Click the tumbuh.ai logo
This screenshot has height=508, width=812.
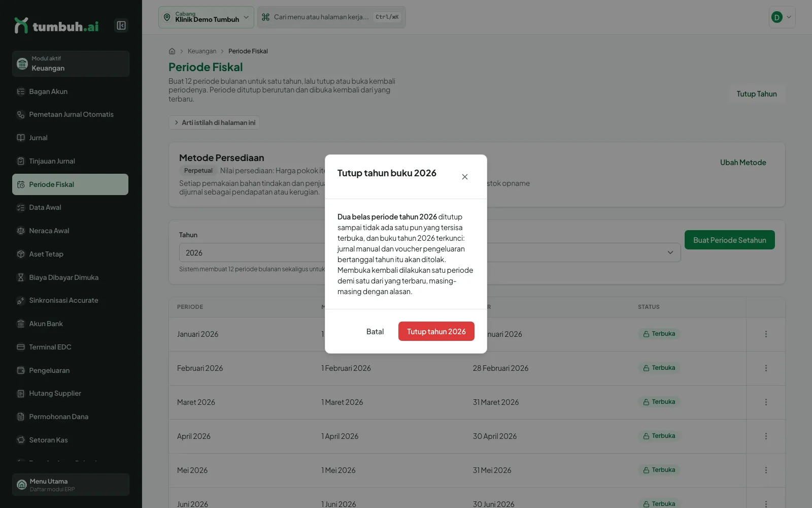coord(56,25)
